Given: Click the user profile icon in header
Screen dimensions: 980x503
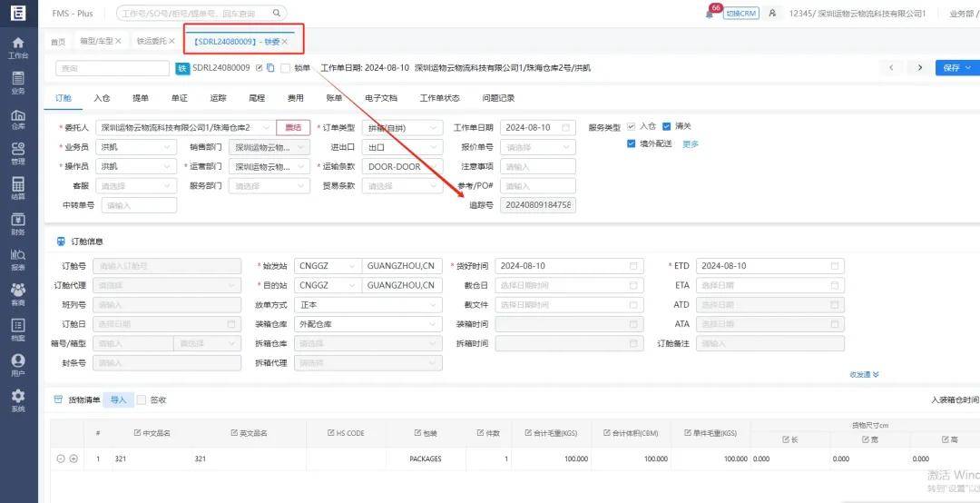Looking at the screenshot, I should click(772, 13).
